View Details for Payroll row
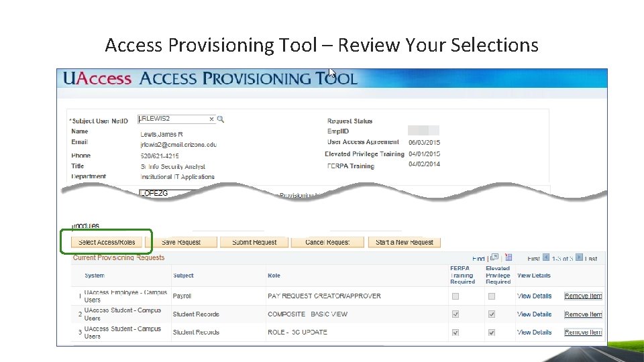644x362 pixels. point(535,296)
